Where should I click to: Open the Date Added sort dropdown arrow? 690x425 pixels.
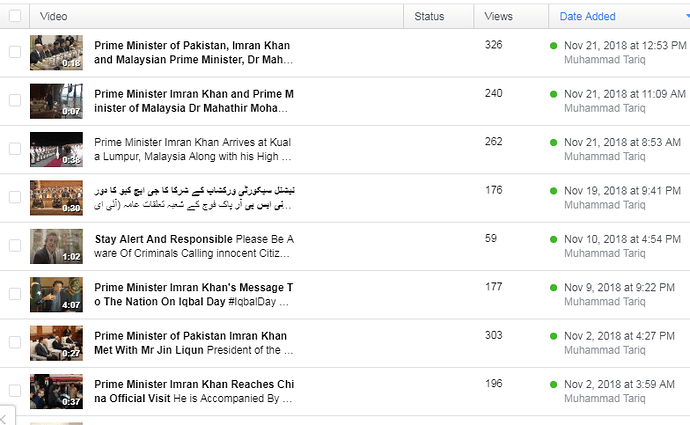pyautogui.click(x=688, y=16)
